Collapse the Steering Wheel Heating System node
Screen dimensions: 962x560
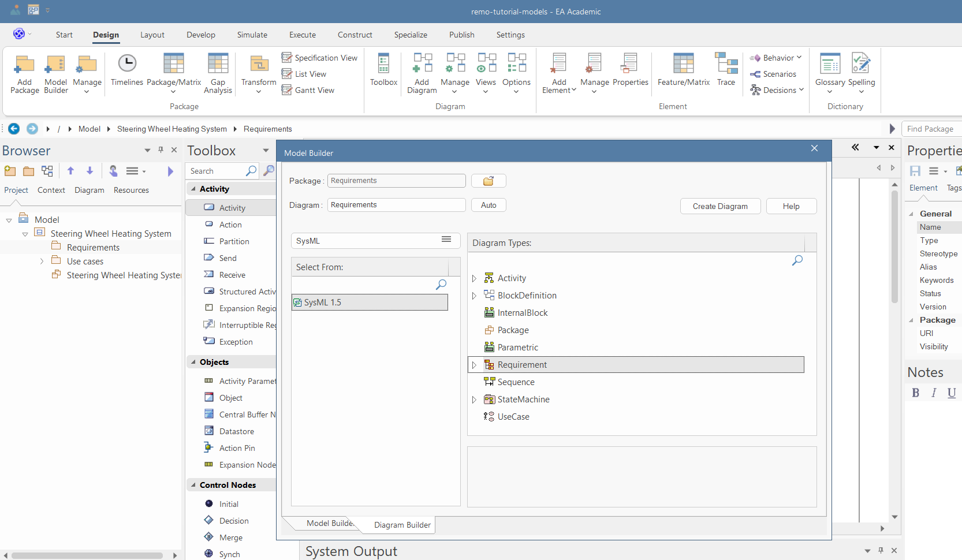pos(25,234)
